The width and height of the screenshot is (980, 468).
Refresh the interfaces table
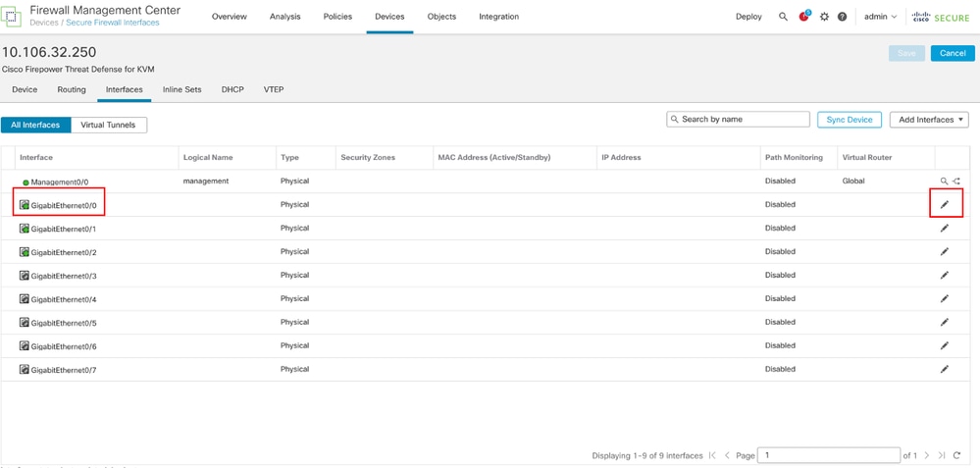(x=956, y=455)
